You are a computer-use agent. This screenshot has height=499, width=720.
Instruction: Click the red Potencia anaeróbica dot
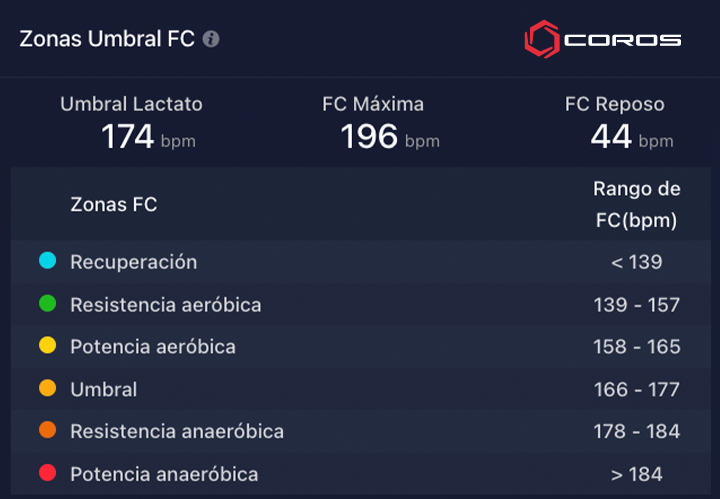pyautogui.click(x=47, y=472)
